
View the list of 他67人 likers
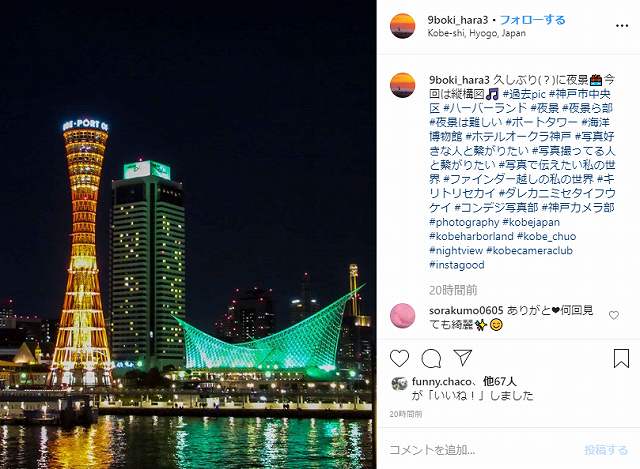tap(500, 381)
